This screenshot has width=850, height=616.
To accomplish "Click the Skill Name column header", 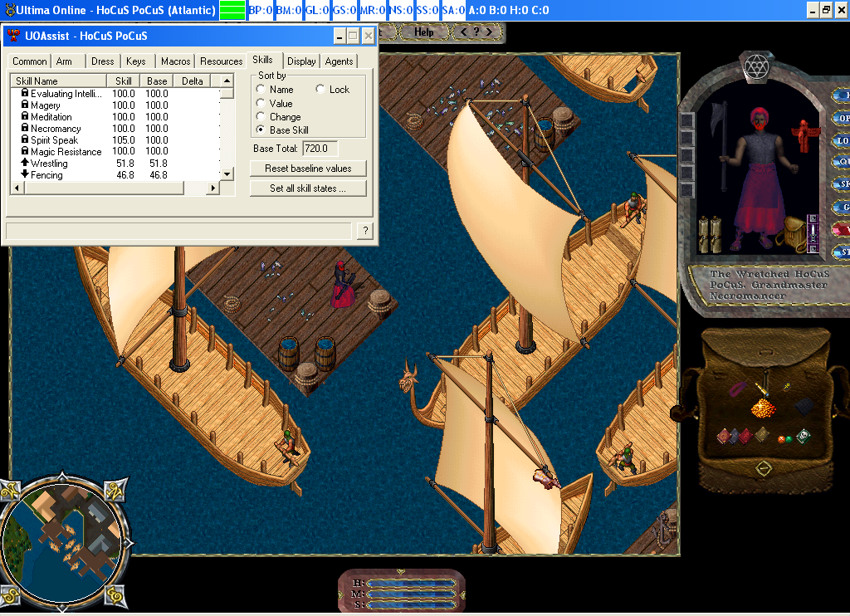I will click(59, 81).
